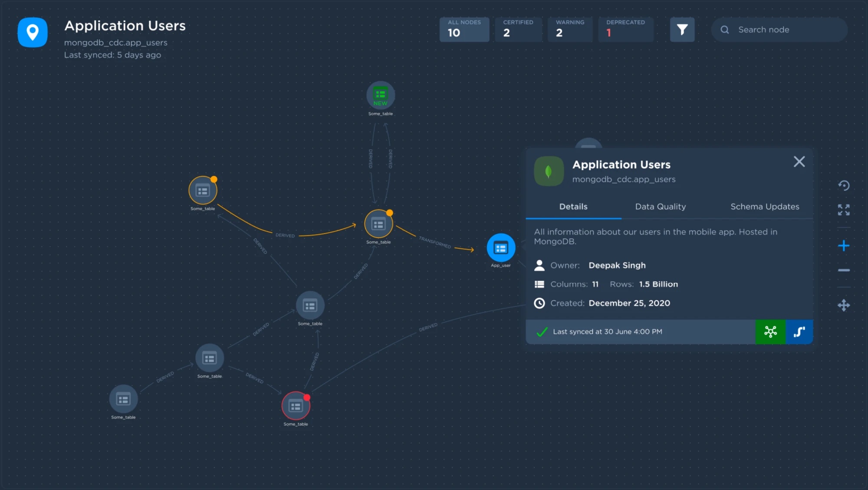
Task: Open the filter funnel button
Action: (682, 30)
